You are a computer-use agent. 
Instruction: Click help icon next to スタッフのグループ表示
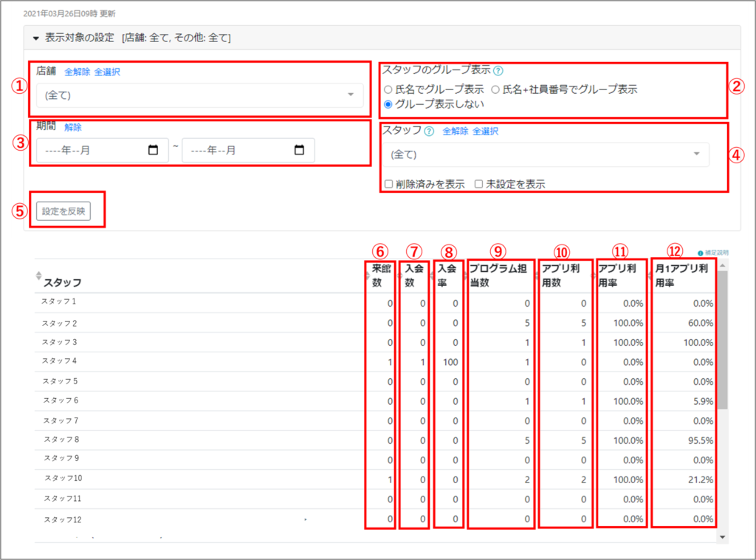pos(498,72)
